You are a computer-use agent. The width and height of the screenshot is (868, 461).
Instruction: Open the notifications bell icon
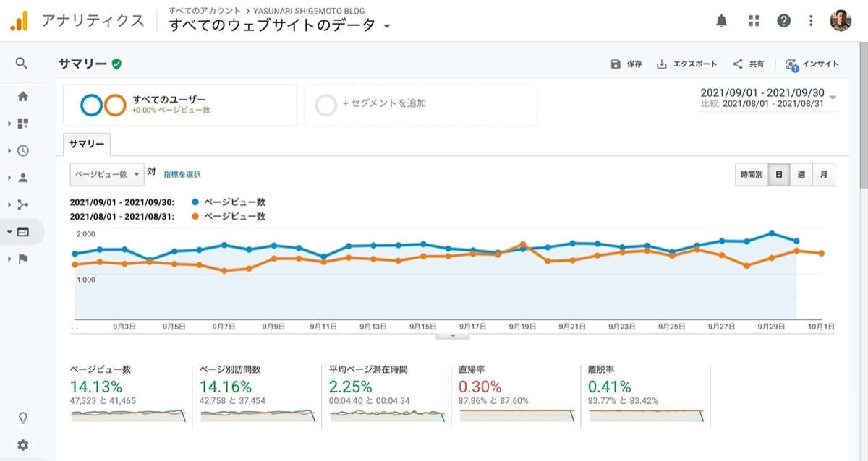721,21
